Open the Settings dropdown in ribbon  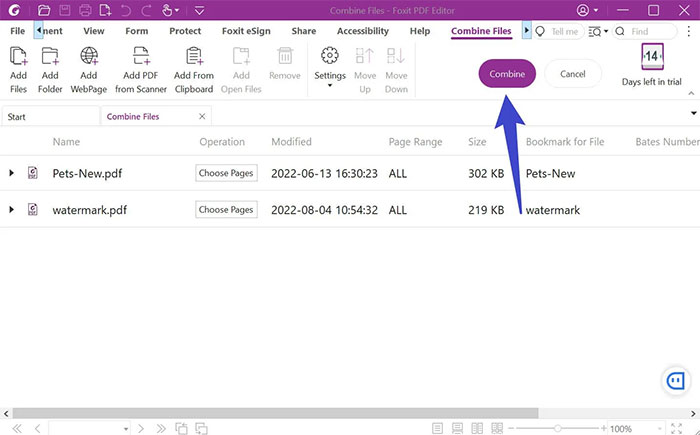point(329,68)
